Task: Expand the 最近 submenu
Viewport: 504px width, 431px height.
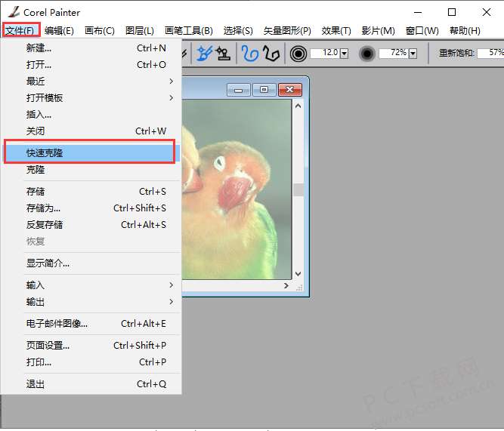Action: 91,82
